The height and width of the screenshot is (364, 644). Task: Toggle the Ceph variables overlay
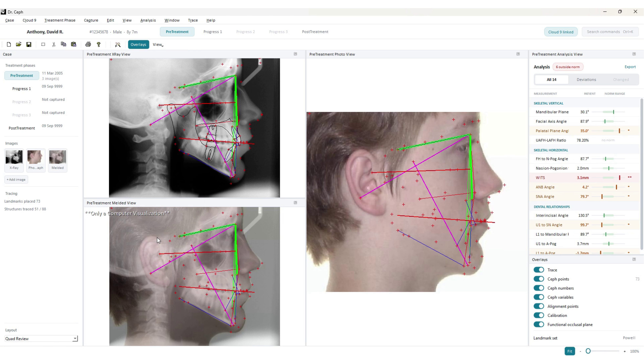click(539, 297)
